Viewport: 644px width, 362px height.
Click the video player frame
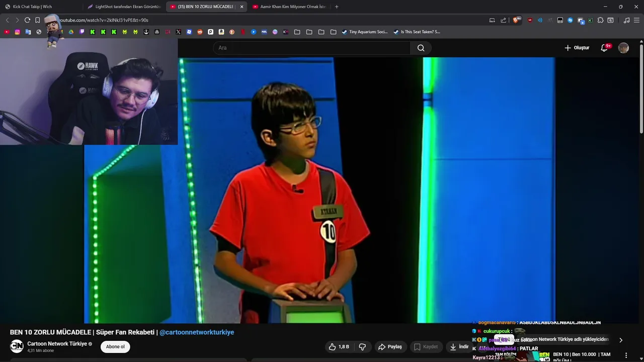tap(319, 190)
